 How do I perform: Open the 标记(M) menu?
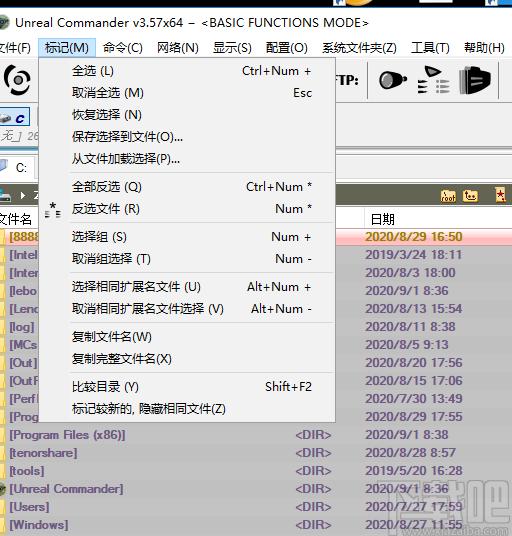[67, 48]
